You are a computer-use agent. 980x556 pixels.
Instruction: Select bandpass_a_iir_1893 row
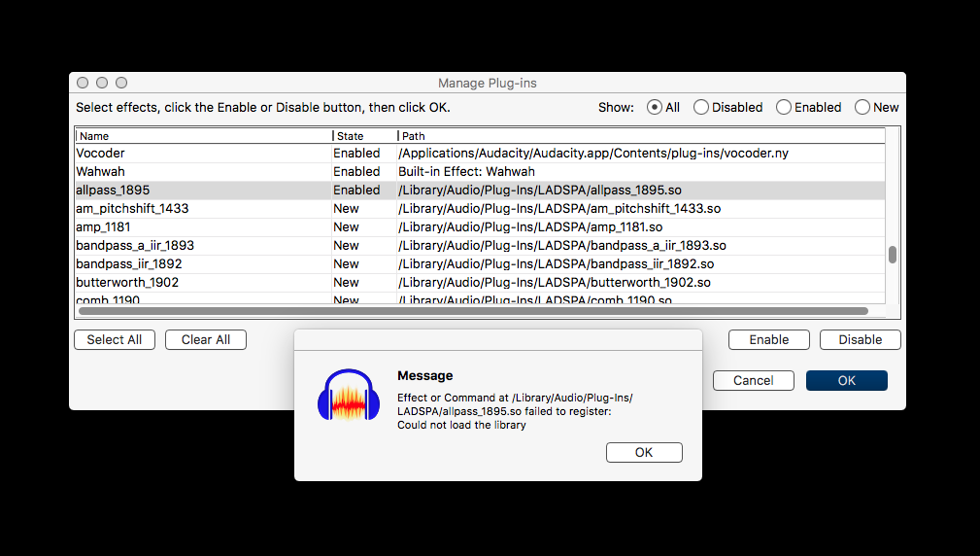pyautogui.click(x=480, y=245)
